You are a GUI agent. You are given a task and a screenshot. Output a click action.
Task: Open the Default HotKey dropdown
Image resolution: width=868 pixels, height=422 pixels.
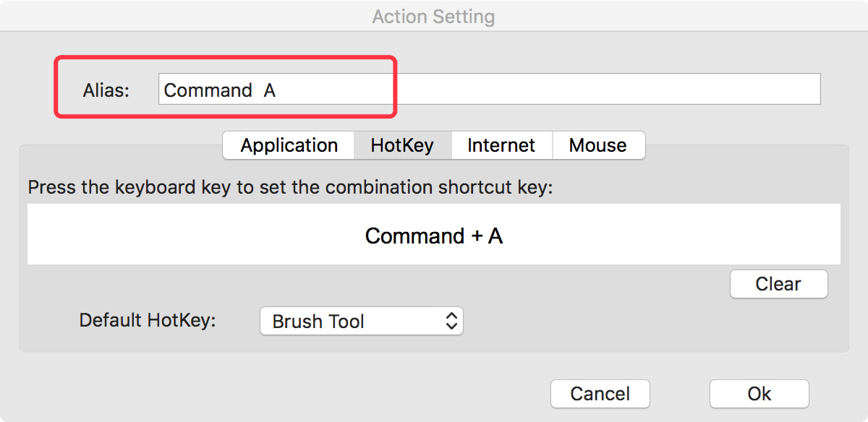tap(361, 322)
